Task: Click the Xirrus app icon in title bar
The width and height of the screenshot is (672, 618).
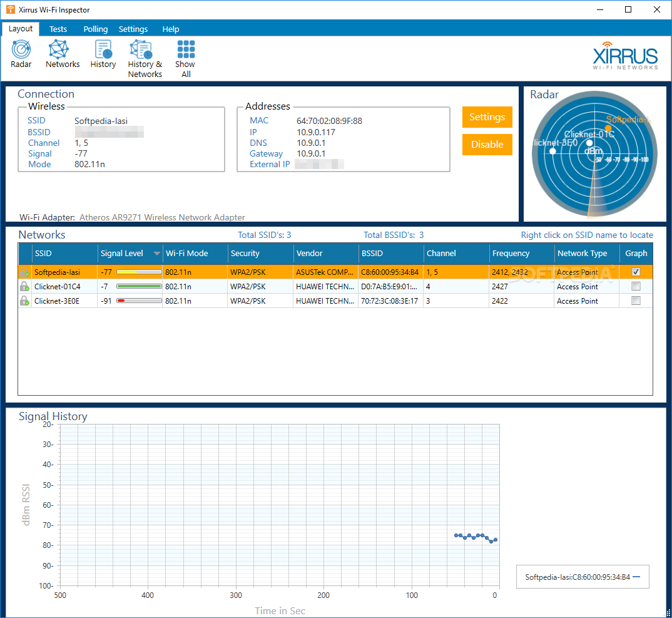Action: pyautogui.click(x=10, y=9)
